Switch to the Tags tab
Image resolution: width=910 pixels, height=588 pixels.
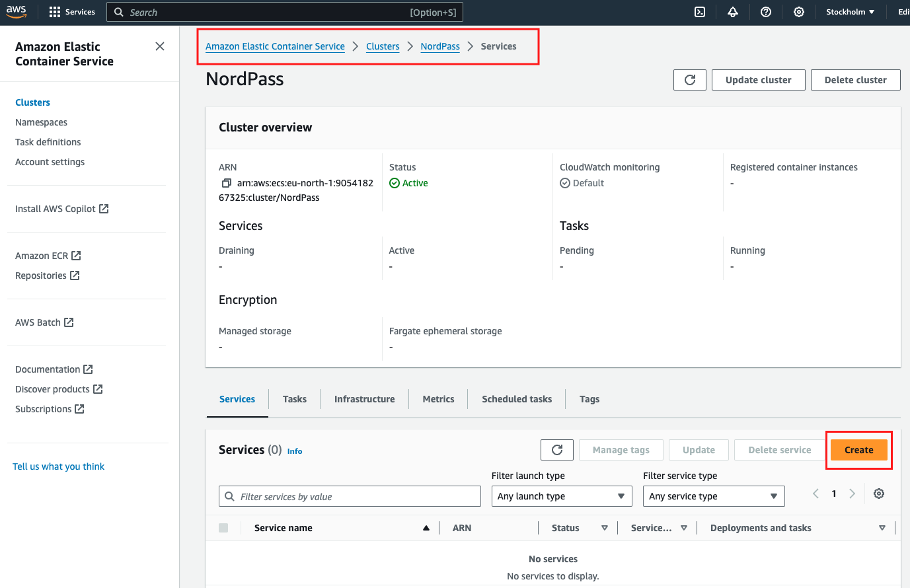click(x=589, y=399)
